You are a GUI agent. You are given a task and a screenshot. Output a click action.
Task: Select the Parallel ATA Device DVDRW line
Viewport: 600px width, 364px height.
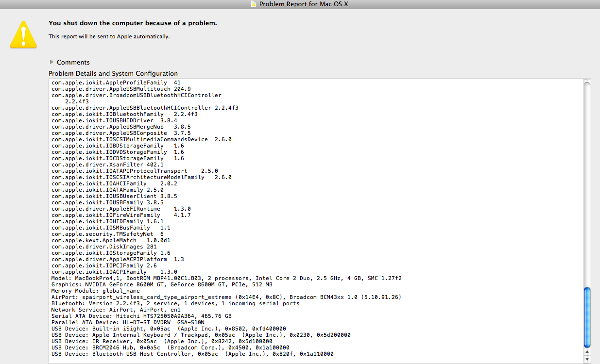(128, 322)
